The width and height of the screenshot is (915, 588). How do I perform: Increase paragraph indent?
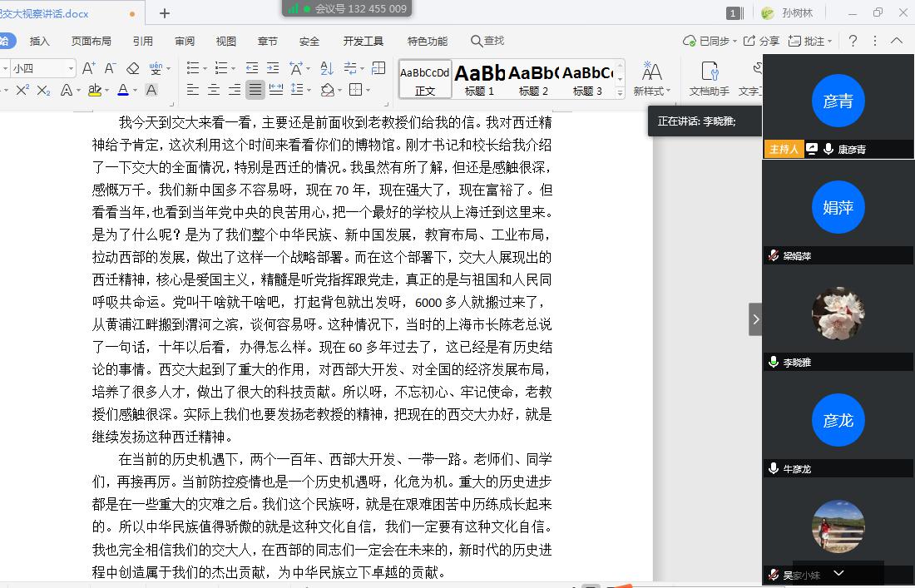(272, 68)
